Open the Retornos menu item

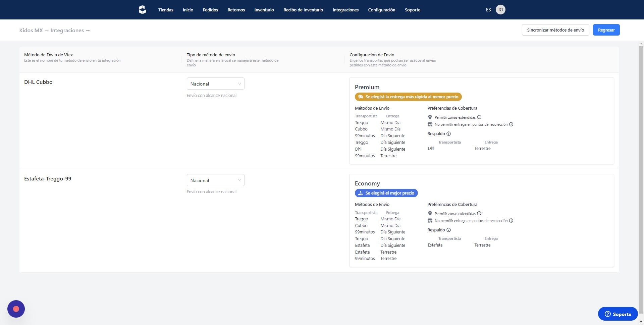click(x=236, y=10)
